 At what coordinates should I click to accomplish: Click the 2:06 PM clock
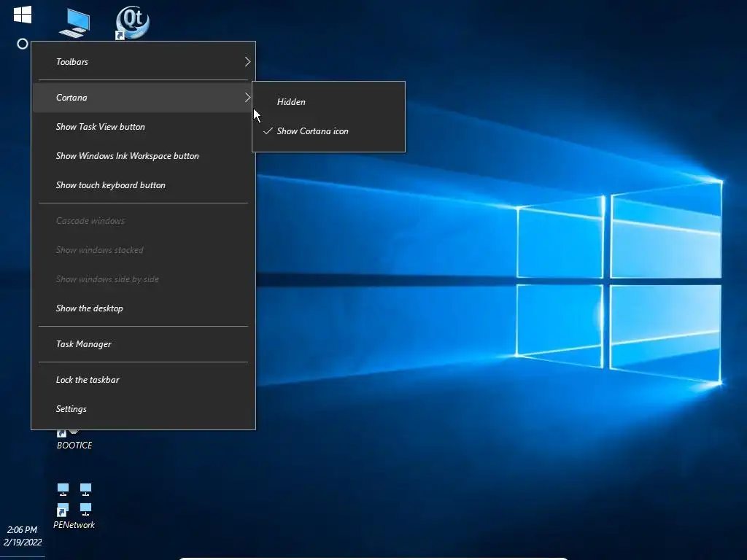click(x=22, y=529)
